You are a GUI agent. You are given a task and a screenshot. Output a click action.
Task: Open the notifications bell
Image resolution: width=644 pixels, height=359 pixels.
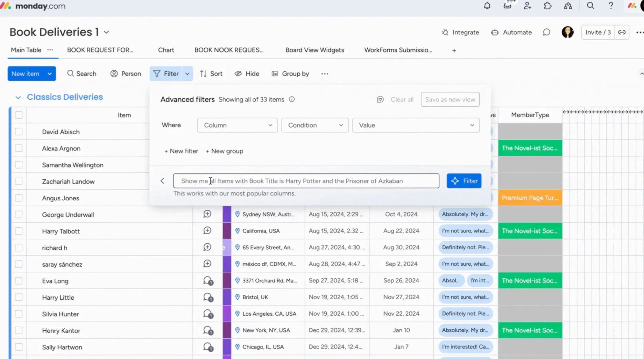coord(487,6)
